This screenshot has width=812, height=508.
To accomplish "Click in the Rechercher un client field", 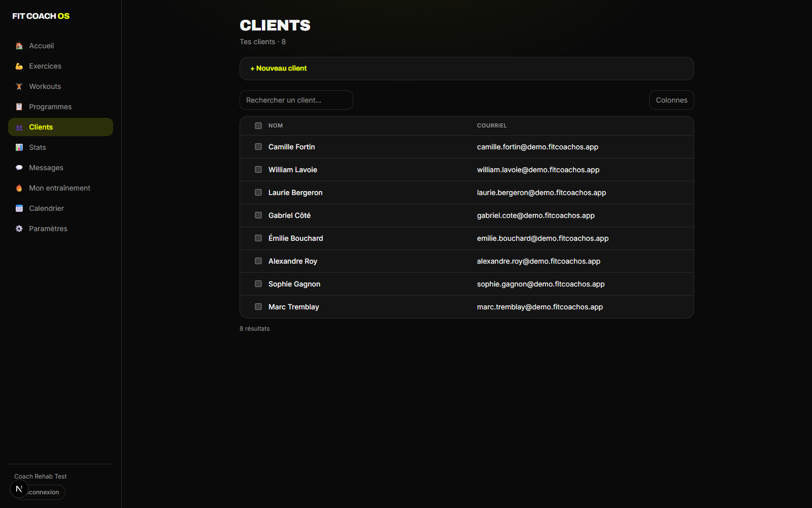I will (296, 100).
